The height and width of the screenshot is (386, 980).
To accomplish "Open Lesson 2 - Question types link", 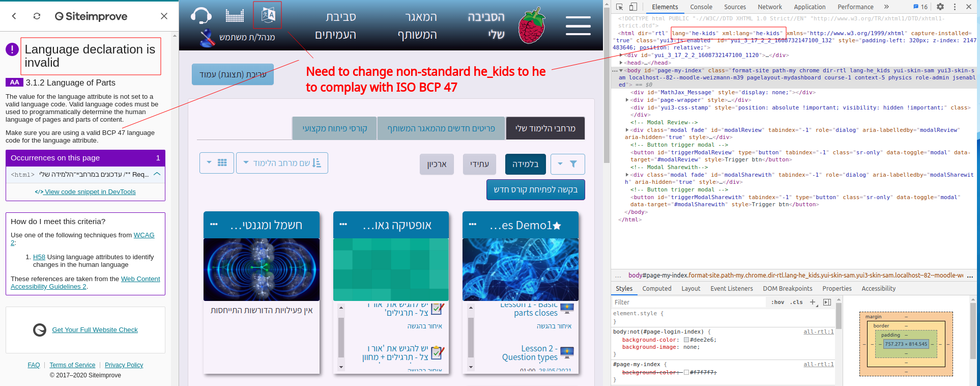I will click(x=530, y=353).
